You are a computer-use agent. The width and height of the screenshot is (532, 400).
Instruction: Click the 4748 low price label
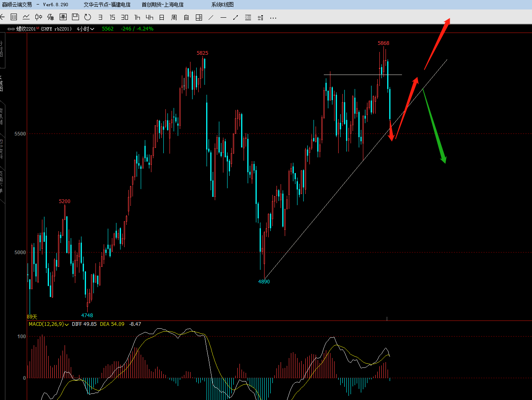tap(87, 316)
